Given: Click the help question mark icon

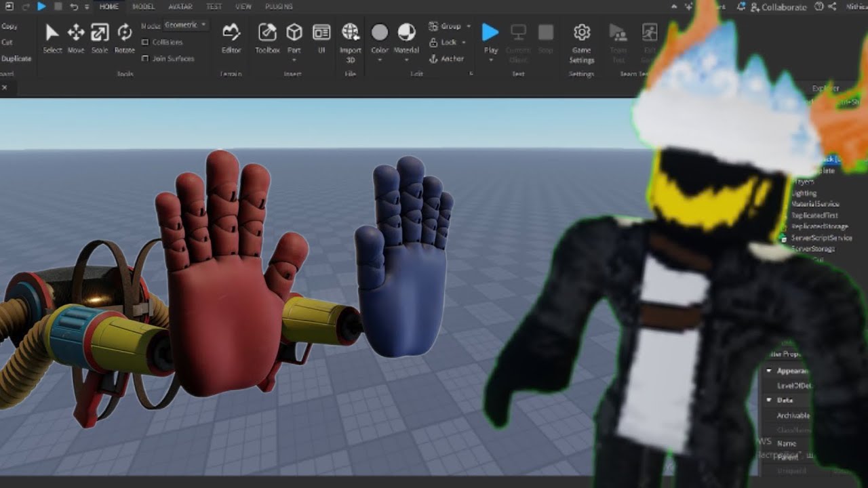Looking at the screenshot, I should [x=819, y=6].
